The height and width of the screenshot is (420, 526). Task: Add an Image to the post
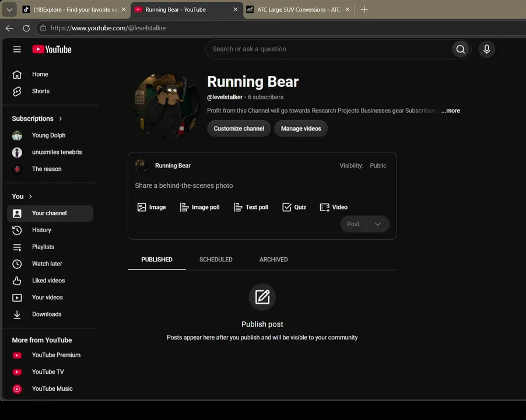click(x=152, y=207)
